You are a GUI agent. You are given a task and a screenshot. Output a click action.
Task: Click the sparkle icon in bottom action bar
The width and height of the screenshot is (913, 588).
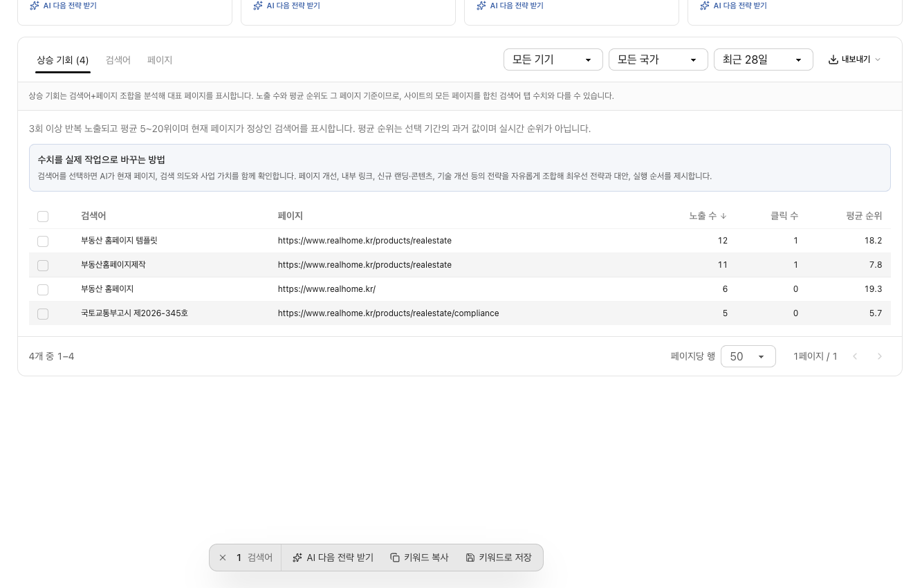click(x=297, y=558)
